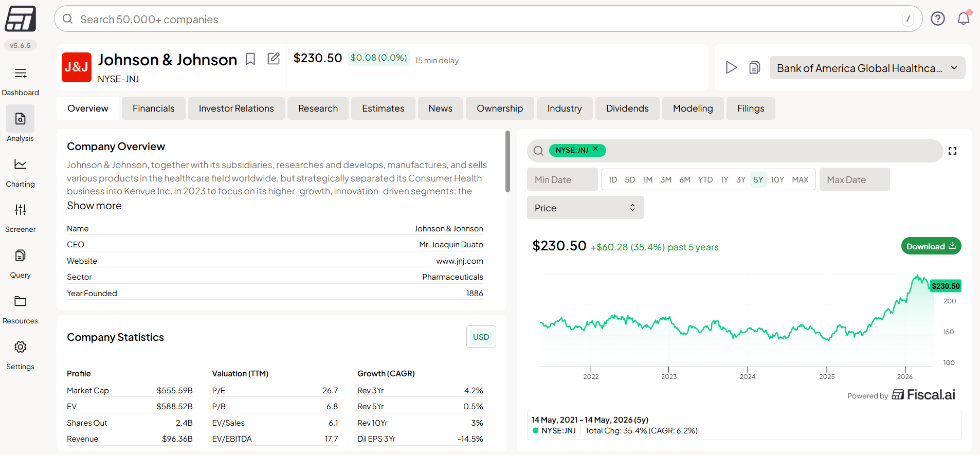The height and width of the screenshot is (455, 980).
Task: Expand chart to fullscreen
Action: (952, 151)
